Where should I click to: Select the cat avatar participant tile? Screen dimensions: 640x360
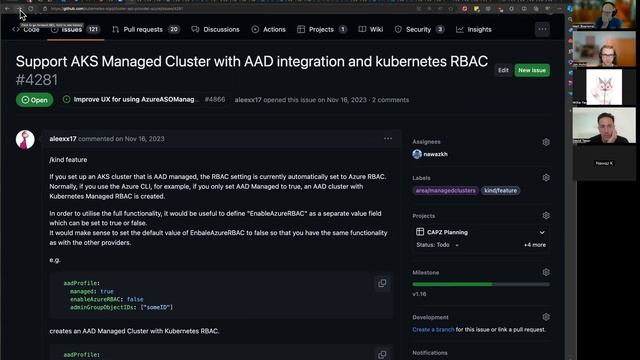coord(604,87)
